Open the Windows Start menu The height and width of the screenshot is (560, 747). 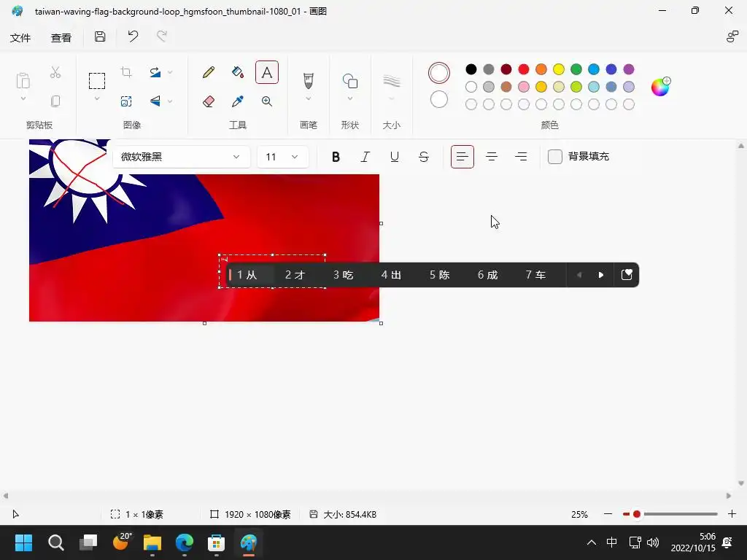click(x=24, y=542)
